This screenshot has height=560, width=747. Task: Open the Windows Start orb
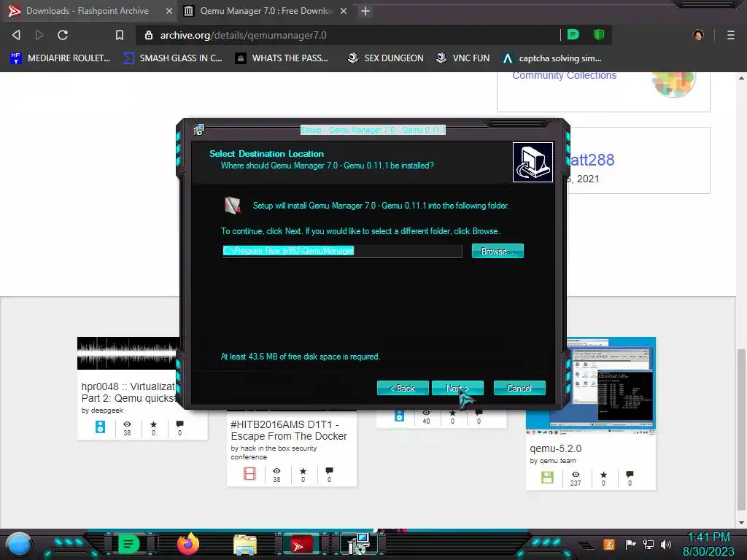pos(19,545)
